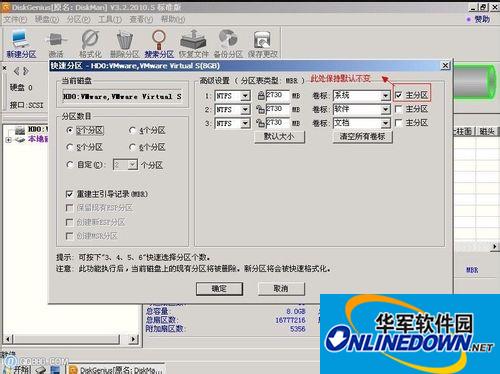500x374 pixels.
Task: Click the 磁头 column header
Action: (x=487, y=132)
